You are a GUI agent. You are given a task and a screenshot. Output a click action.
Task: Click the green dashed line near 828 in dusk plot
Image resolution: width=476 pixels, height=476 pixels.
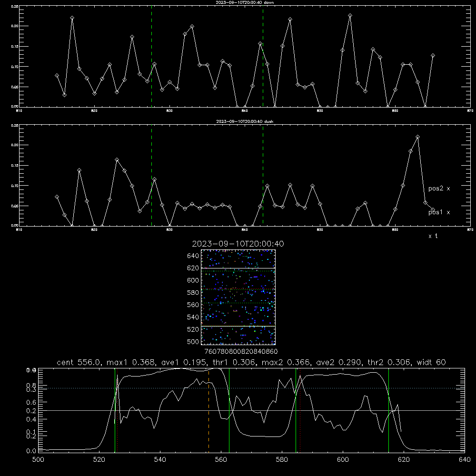click(151, 176)
